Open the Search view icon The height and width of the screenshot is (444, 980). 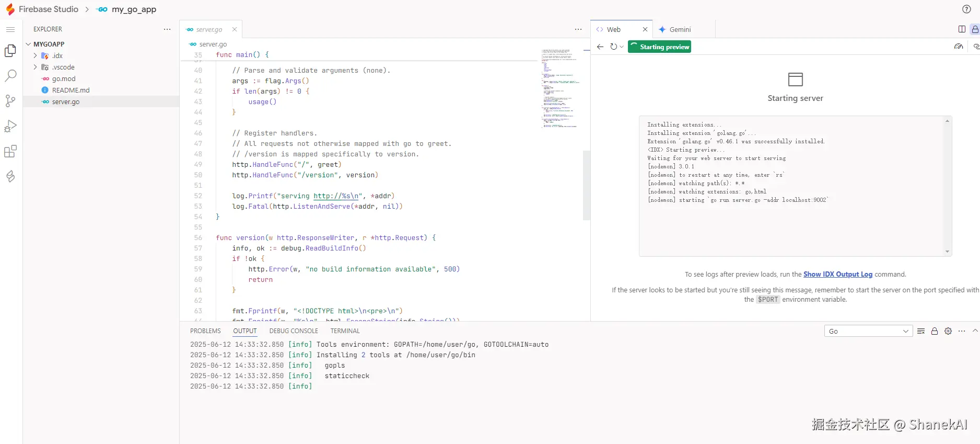10,76
